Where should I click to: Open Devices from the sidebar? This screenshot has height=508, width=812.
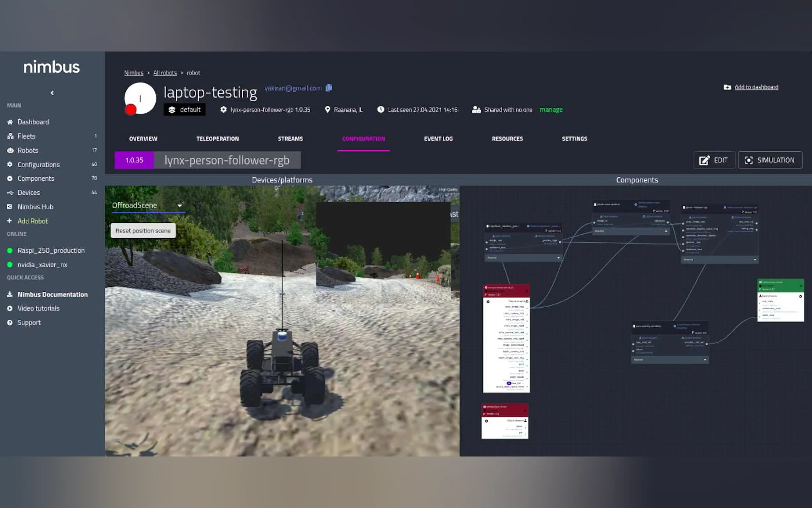pos(28,193)
